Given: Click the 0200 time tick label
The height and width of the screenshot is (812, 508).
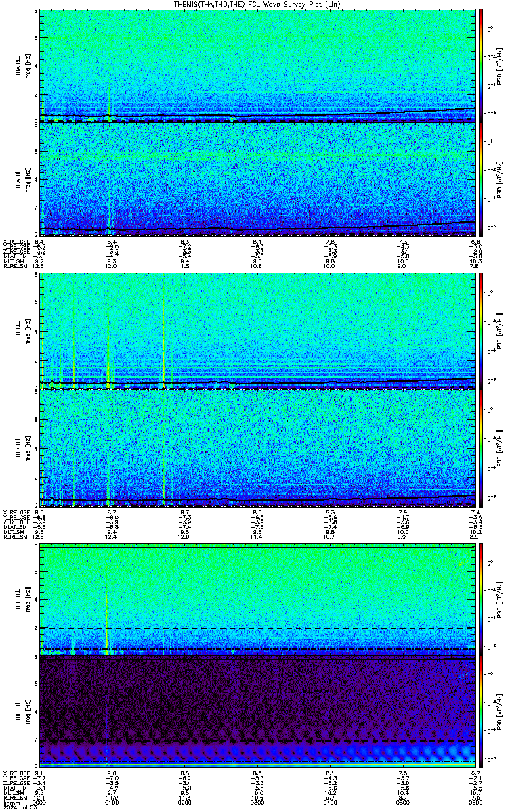Looking at the screenshot, I should click(x=185, y=803).
